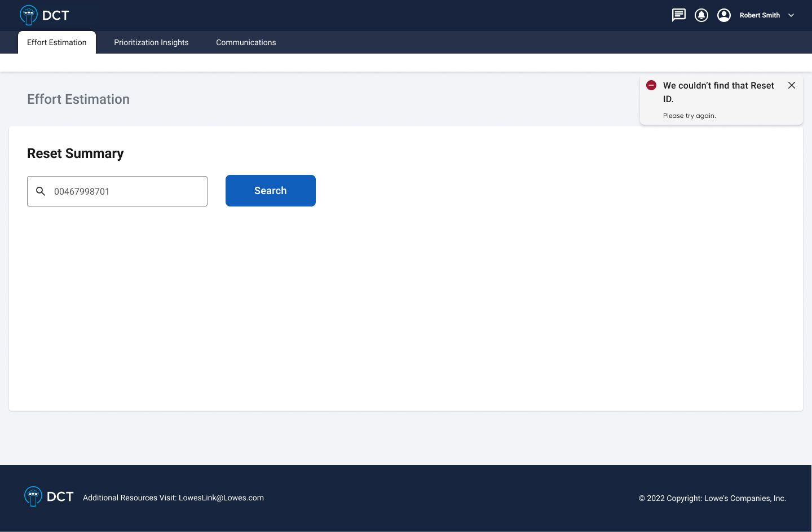
Task: Click the Robert Smith user name
Action: [x=760, y=15]
